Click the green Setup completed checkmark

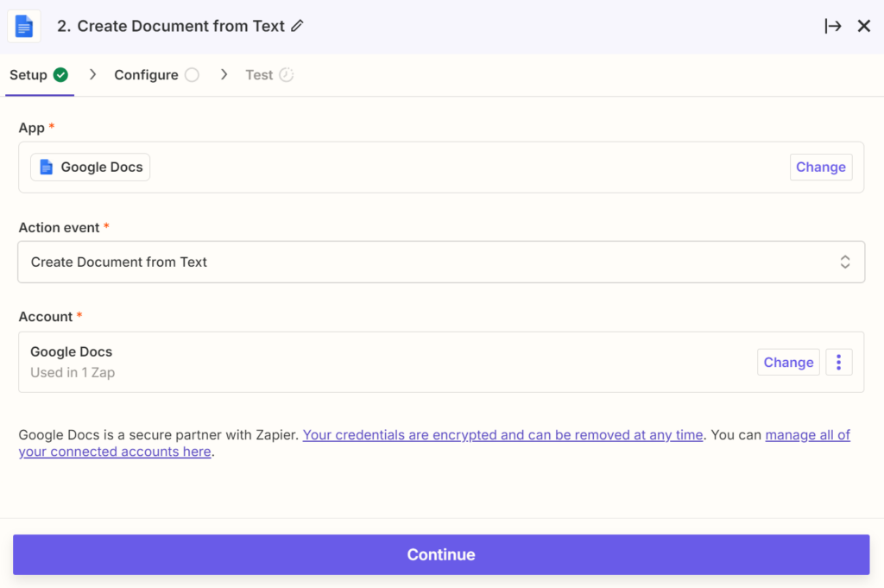[x=61, y=75]
